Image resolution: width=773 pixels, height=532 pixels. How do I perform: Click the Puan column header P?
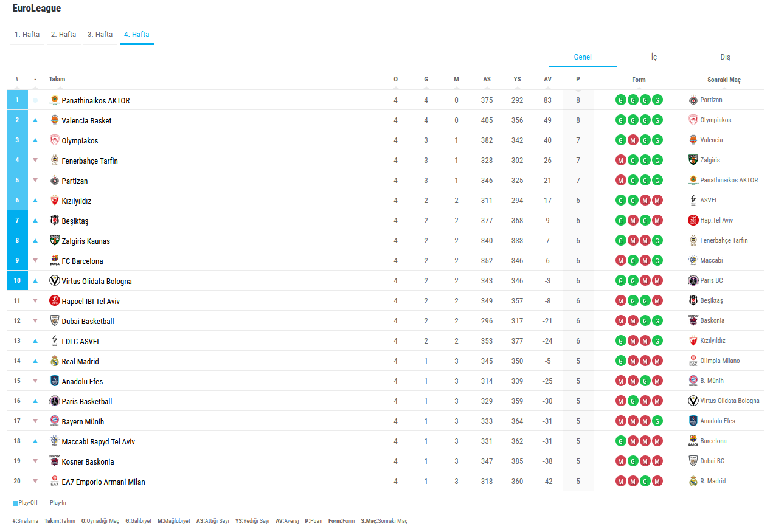point(578,79)
